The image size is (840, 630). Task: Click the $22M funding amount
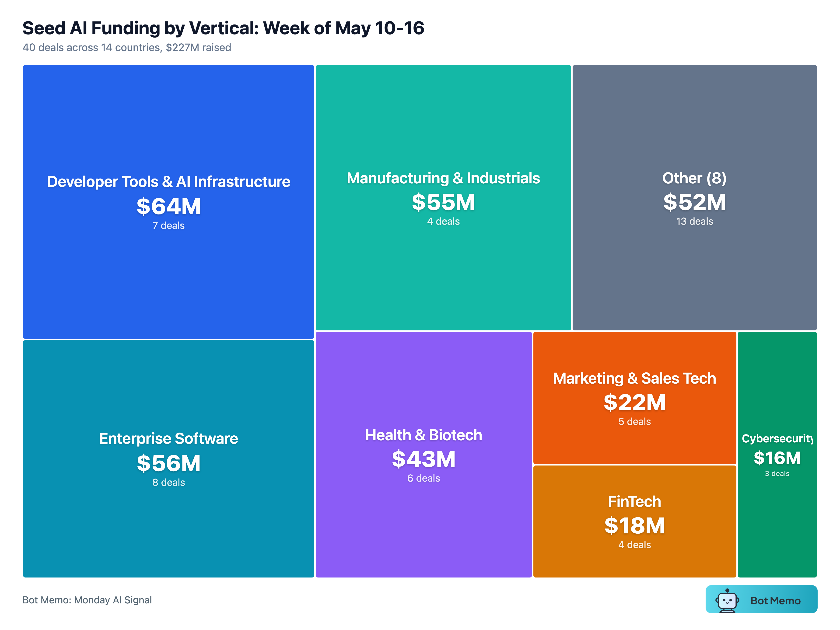click(x=635, y=402)
